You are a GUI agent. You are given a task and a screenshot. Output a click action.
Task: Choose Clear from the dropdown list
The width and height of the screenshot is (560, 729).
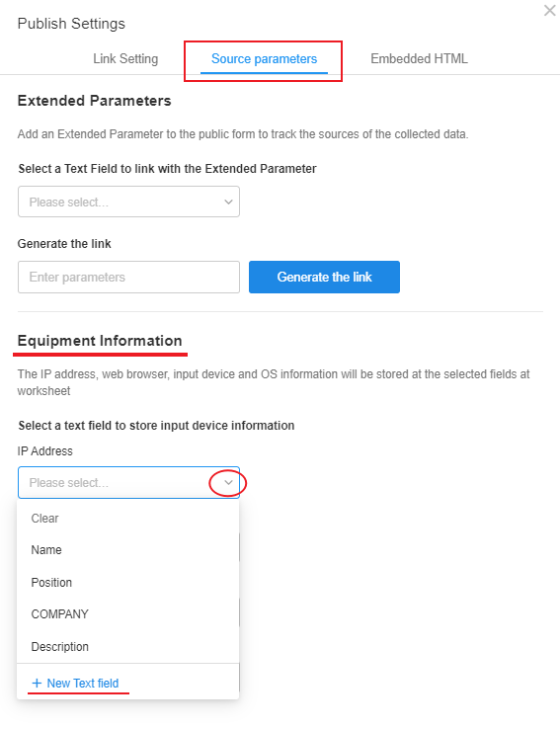click(x=127, y=518)
